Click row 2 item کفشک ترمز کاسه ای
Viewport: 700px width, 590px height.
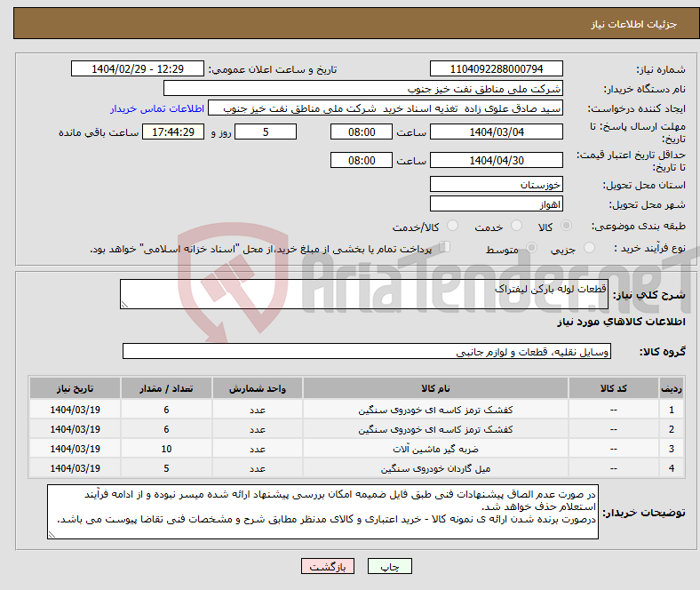tap(435, 429)
